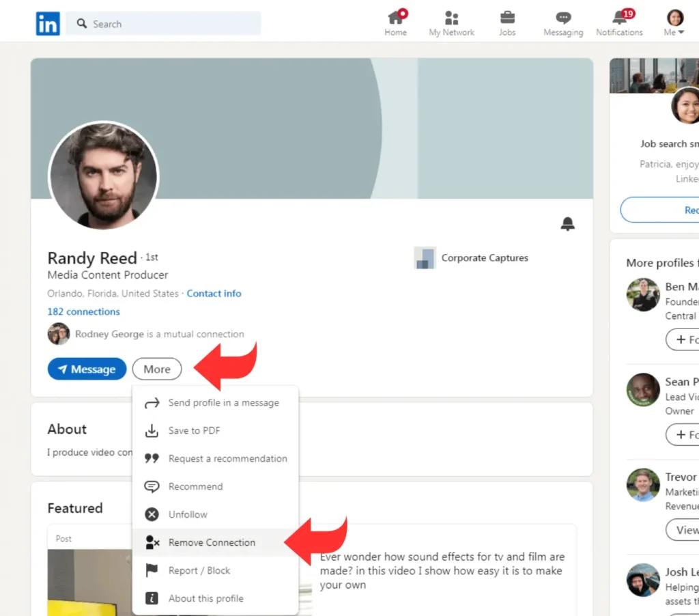The width and height of the screenshot is (699, 616).
Task: Choose Remove Connection option
Action: pyautogui.click(x=215, y=542)
